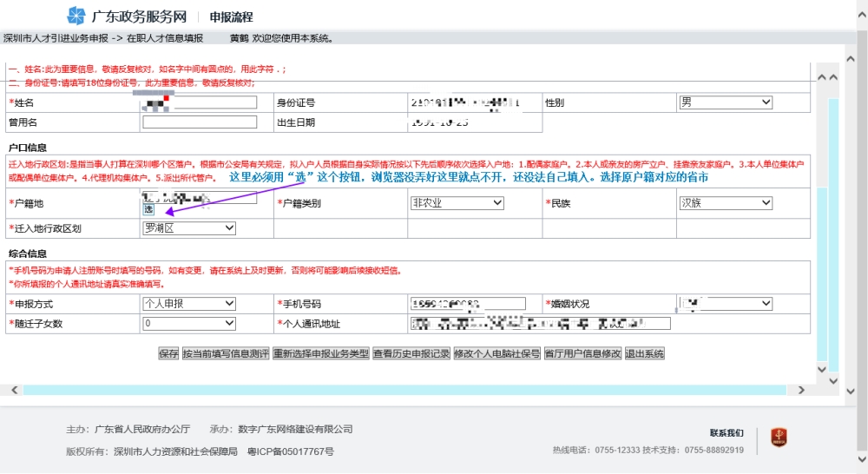The height and width of the screenshot is (474, 868).
Task: Open the 随迁子女数 dropdown showing 0
Action: pyautogui.click(x=189, y=324)
